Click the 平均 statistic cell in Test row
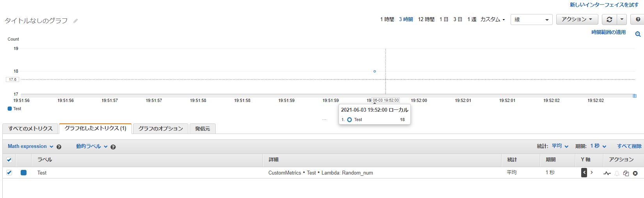This screenshot has width=644, height=198. point(511,172)
